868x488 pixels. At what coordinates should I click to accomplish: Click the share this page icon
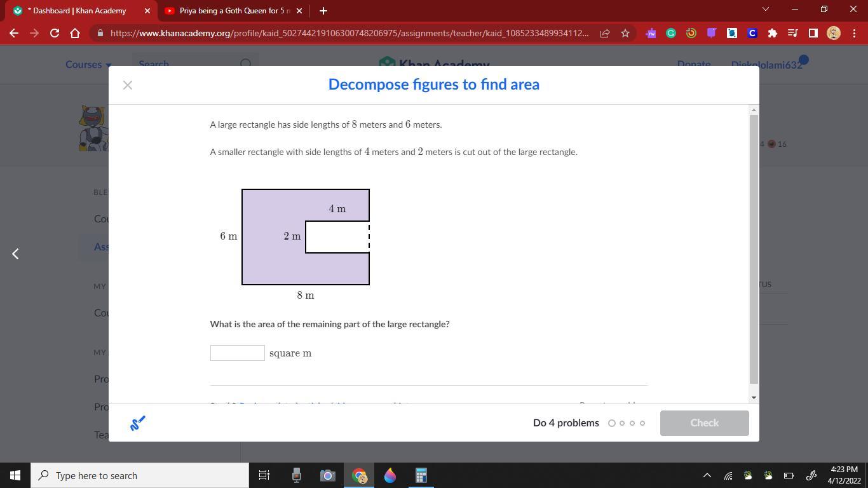pyautogui.click(x=604, y=33)
